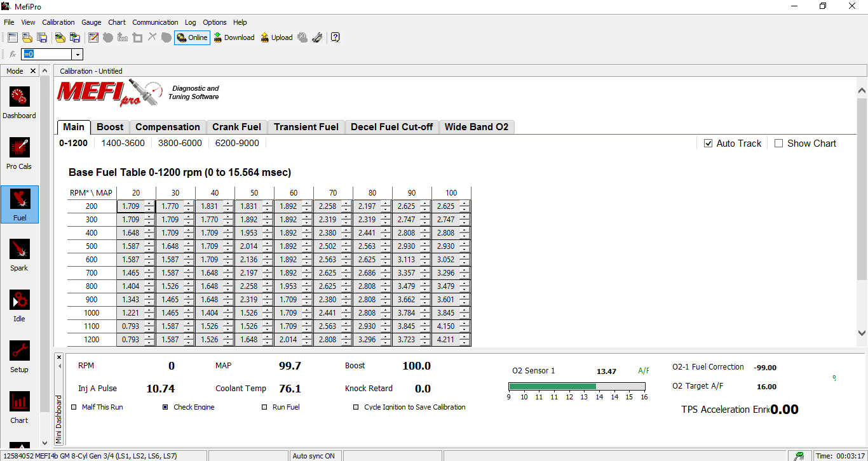
Task: Disable the Auto Track checkbox
Action: point(709,144)
